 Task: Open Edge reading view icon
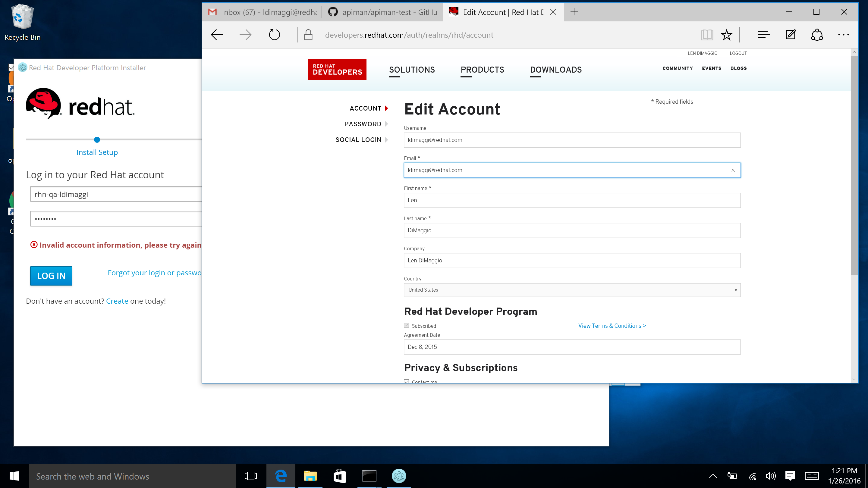[x=707, y=35]
